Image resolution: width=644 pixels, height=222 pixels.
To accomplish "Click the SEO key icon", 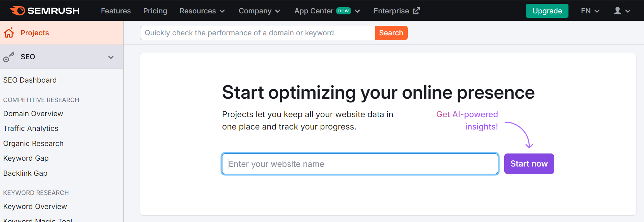I will click(9, 57).
